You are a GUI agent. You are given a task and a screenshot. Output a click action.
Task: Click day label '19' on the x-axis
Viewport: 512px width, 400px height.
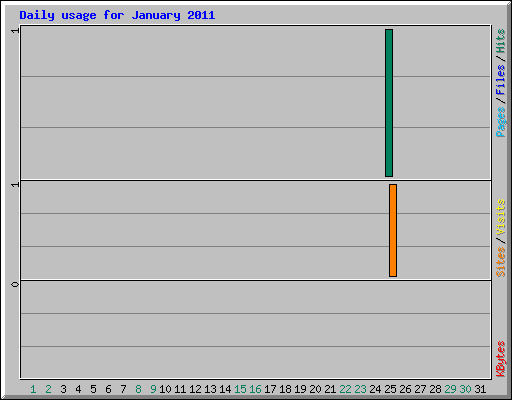coord(300,389)
